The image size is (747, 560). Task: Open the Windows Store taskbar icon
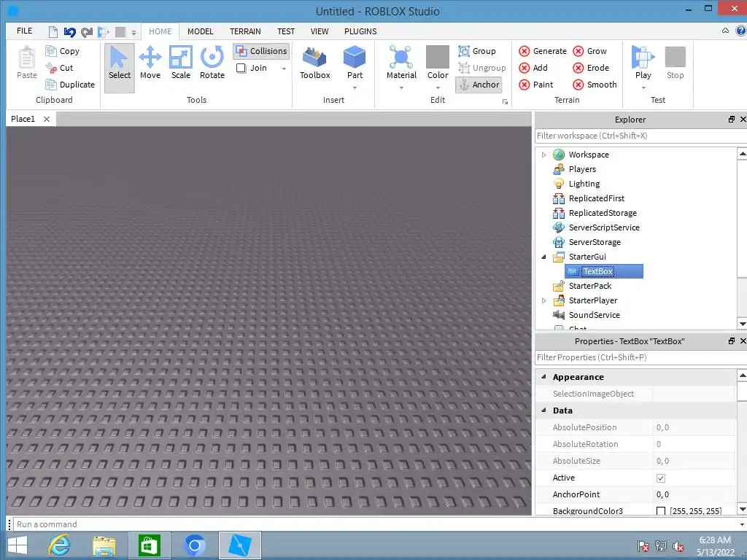(x=149, y=545)
